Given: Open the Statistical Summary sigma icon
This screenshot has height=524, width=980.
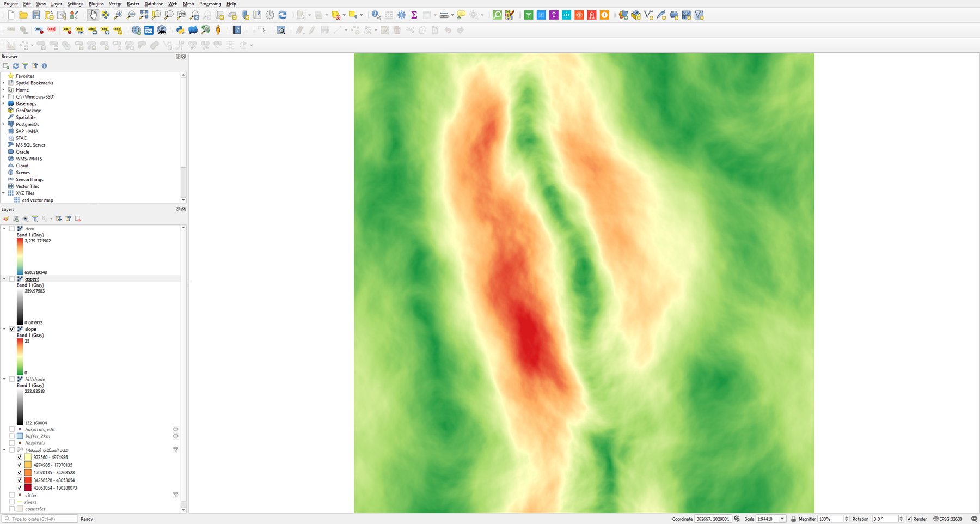Looking at the screenshot, I should (414, 15).
